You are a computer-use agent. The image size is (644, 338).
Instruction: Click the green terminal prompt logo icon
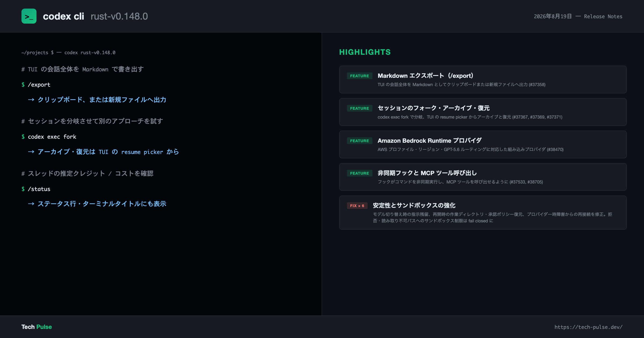(29, 16)
